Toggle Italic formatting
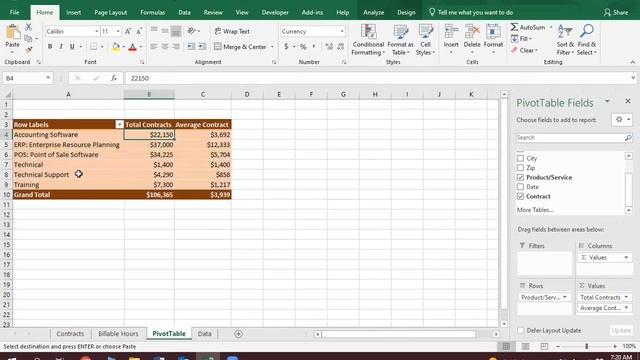 click(61, 47)
